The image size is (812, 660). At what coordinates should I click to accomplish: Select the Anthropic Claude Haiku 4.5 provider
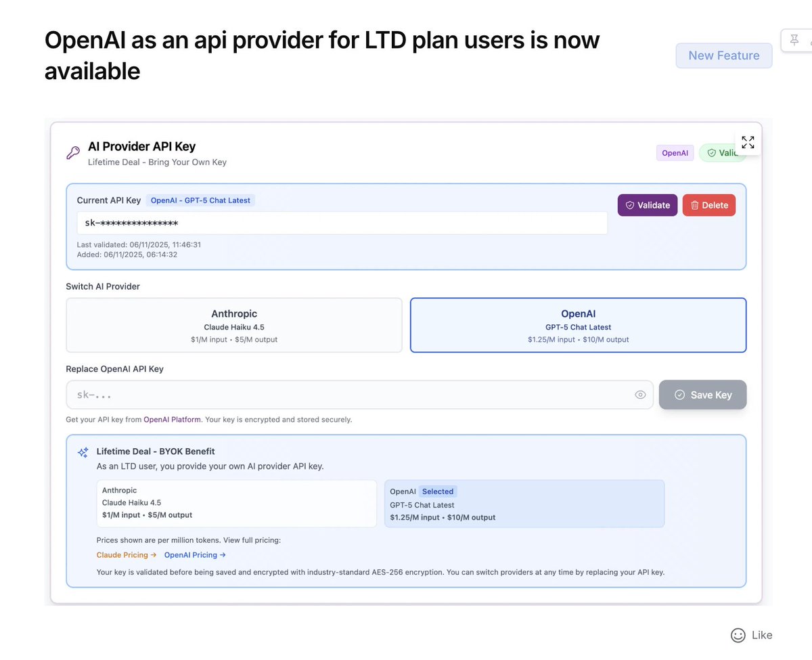click(233, 325)
